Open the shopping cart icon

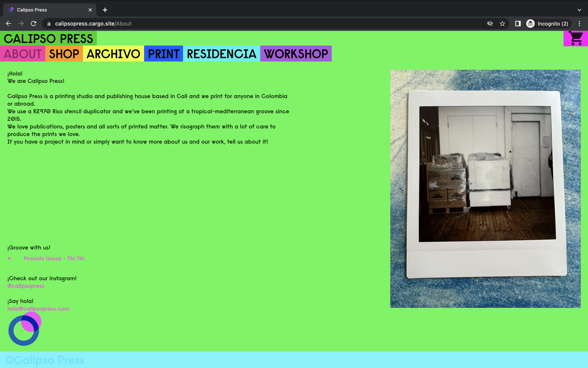coord(576,39)
